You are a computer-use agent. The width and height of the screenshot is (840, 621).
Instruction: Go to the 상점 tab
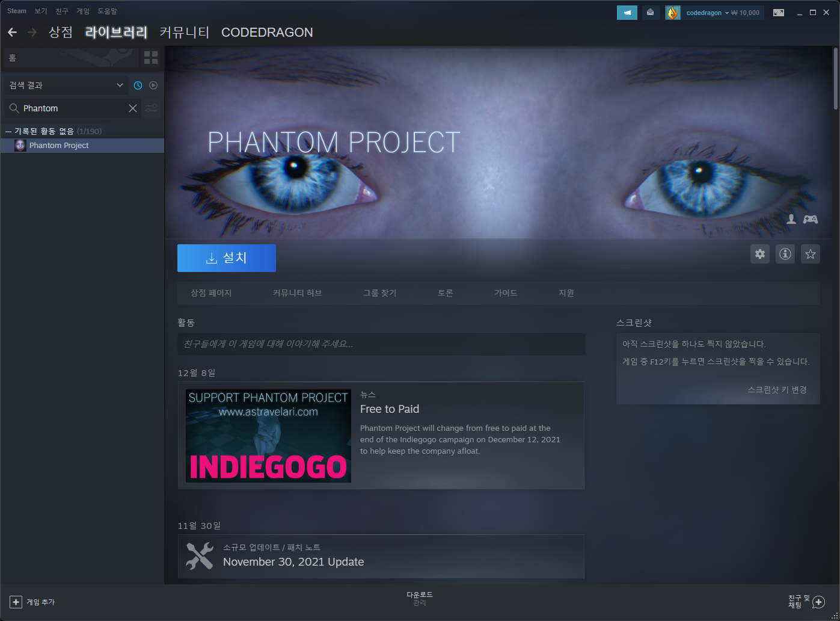click(61, 32)
